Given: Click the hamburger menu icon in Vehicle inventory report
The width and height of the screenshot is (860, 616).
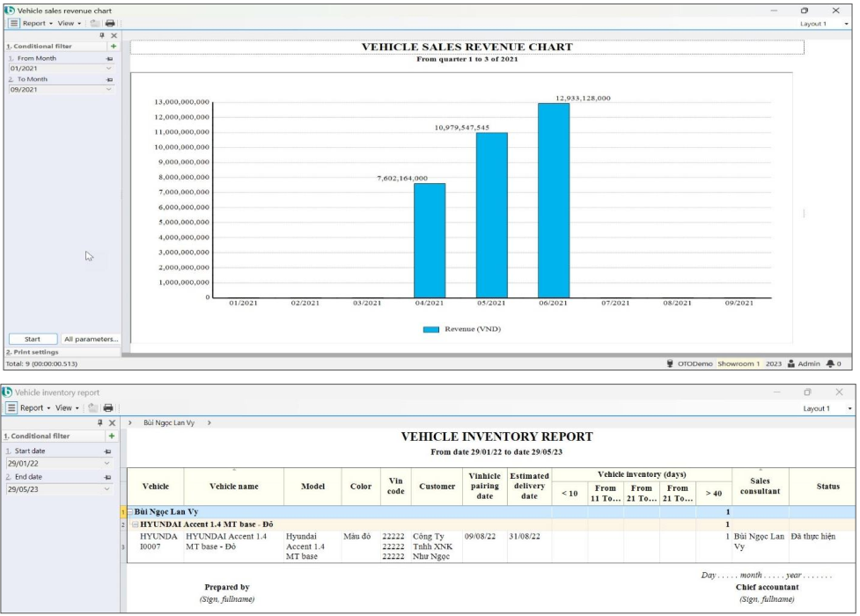Looking at the screenshot, I should tap(12, 407).
